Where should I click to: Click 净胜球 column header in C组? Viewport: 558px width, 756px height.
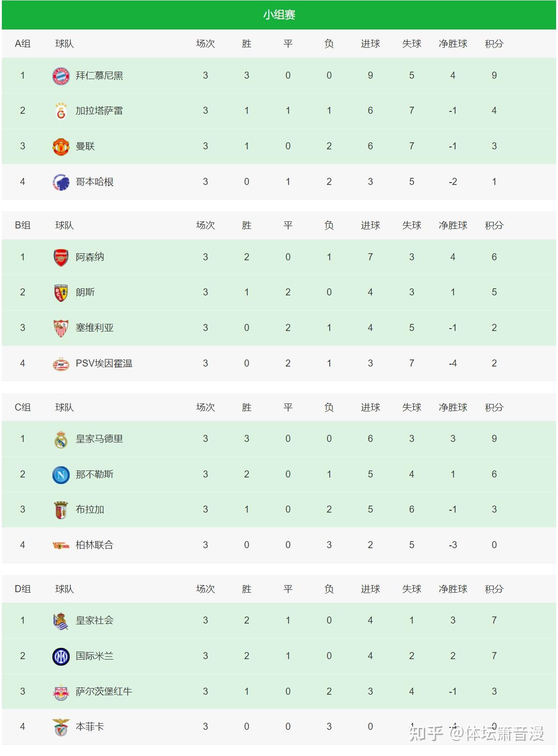pos(453,408)
